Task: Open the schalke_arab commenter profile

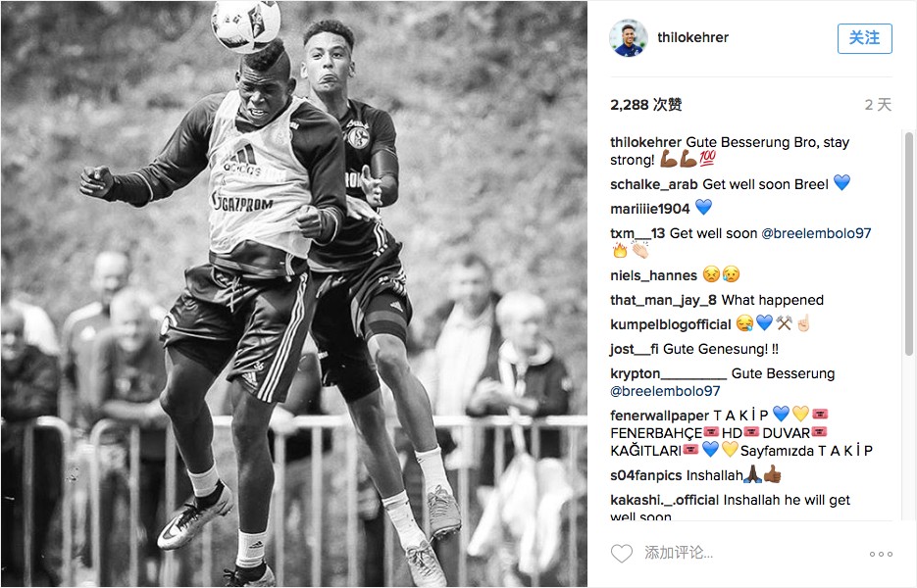Action: point(654,184)
